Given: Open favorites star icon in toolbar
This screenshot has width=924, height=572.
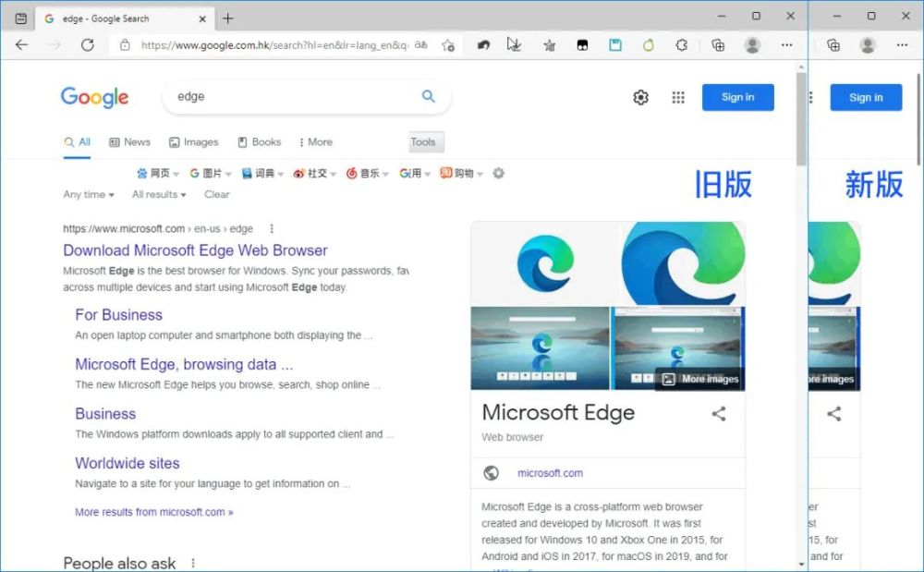Looking at the screenshot, I should (549, 45).
